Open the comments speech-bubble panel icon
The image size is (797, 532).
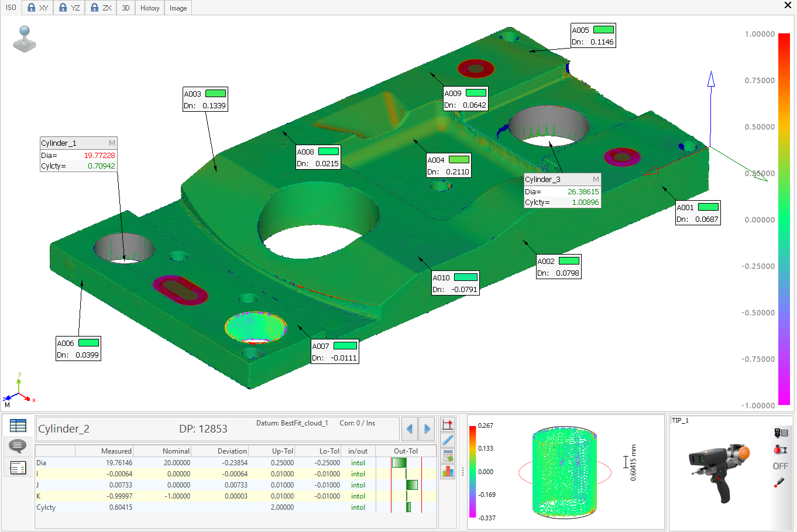(18, 447)
